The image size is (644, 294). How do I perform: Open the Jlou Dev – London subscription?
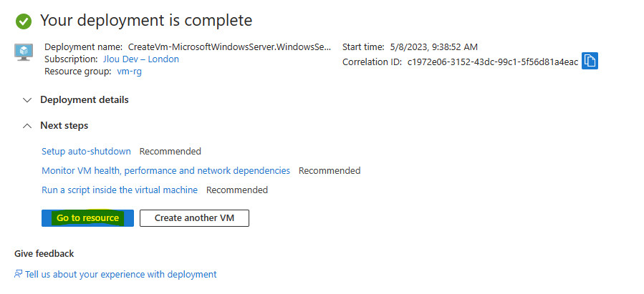[x=141, y=59]
